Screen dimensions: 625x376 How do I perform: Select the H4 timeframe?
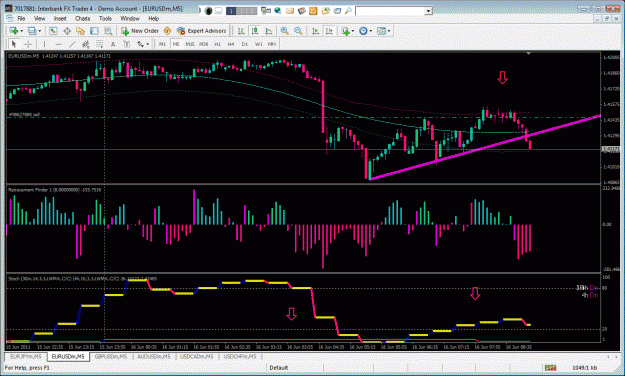coord(231,44)
